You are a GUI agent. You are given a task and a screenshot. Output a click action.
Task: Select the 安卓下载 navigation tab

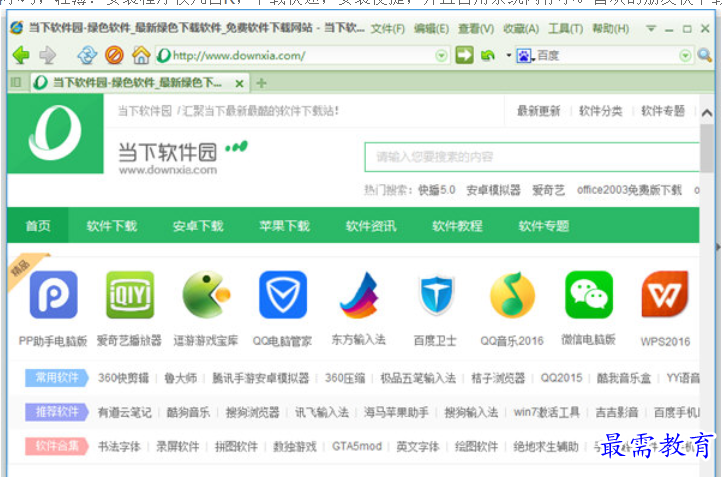(198, 226)
